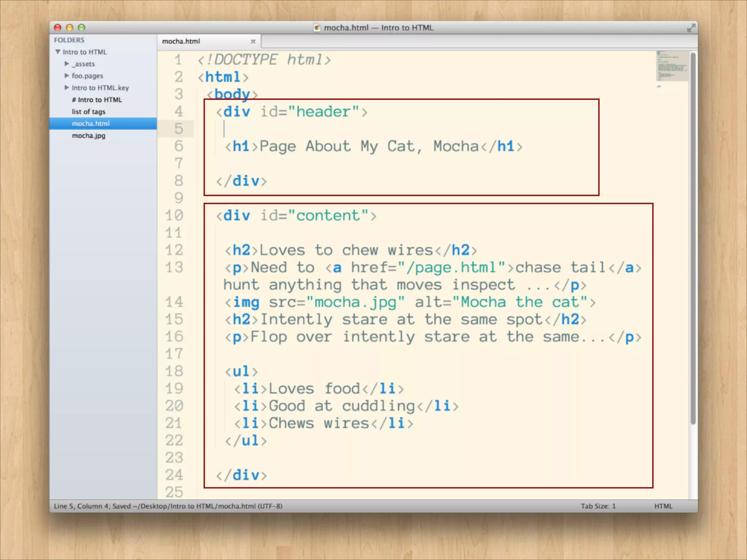Click the yellow minimize window button
Viewport: 747px width, 560px height.
pyautogui.click(x=70, y=28)
